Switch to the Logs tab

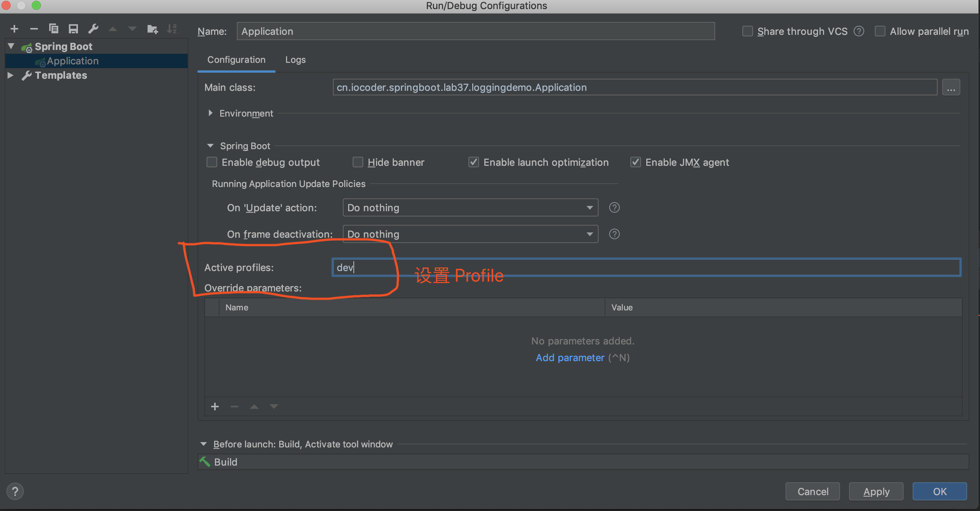coord(295,60)
